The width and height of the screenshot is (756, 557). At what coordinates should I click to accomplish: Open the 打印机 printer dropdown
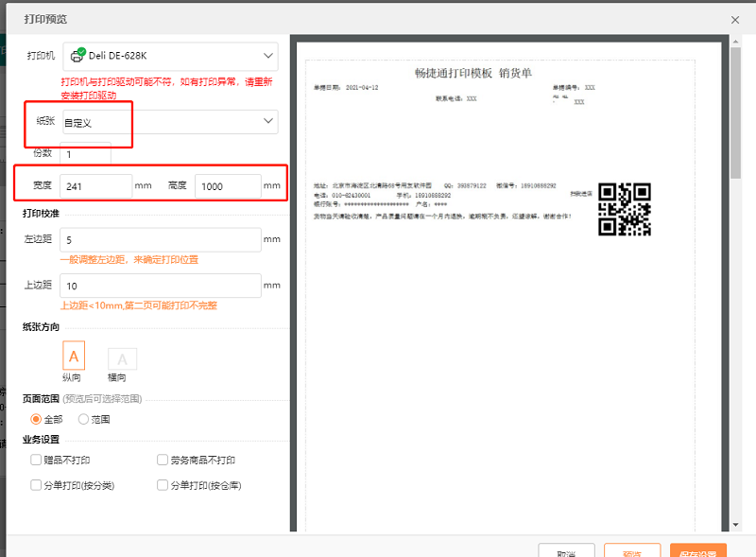171,56
